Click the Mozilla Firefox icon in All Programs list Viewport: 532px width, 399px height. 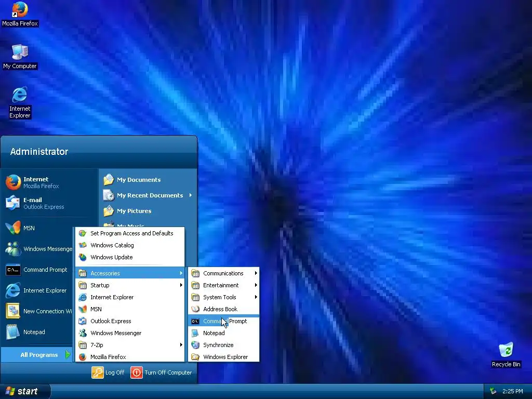(x=83, y=357)
